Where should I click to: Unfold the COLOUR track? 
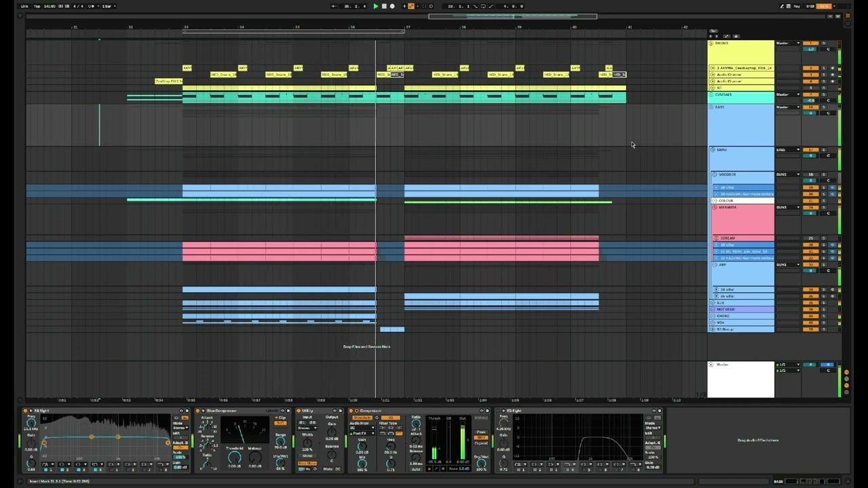click(714, 201)
